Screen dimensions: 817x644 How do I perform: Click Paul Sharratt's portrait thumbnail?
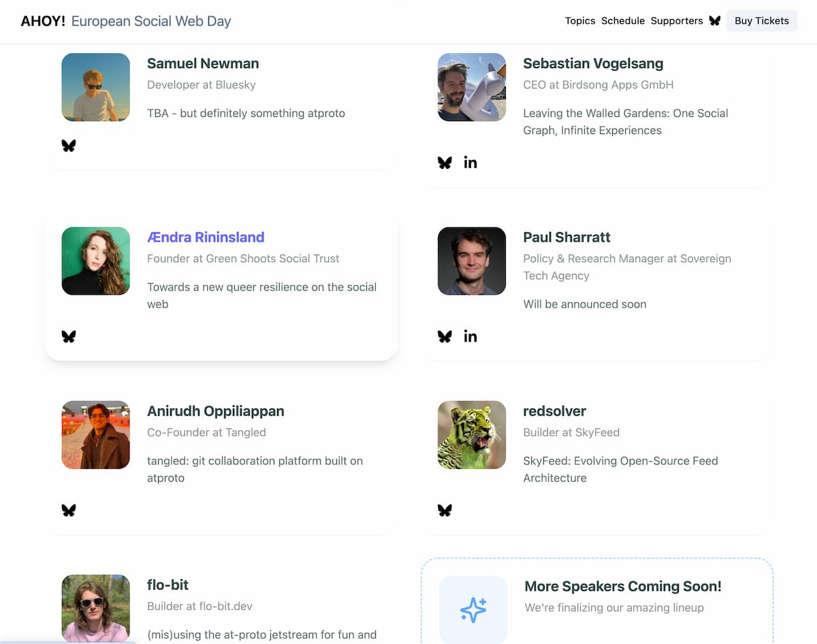click(472, 261)
